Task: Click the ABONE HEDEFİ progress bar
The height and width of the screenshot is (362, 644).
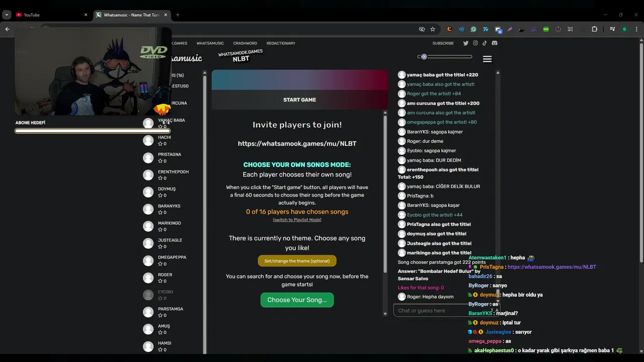Action: pyautogui.click(x=93, y=131)
